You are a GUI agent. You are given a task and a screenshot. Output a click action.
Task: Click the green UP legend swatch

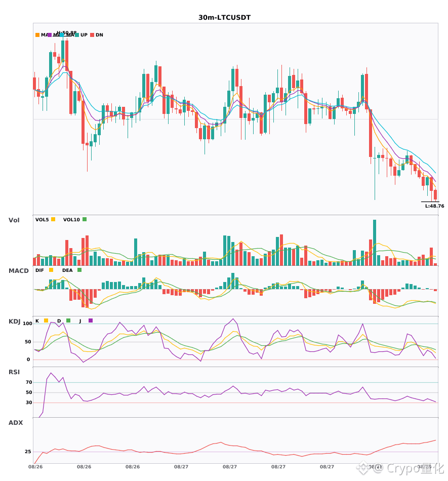click(x=76, y=35)
